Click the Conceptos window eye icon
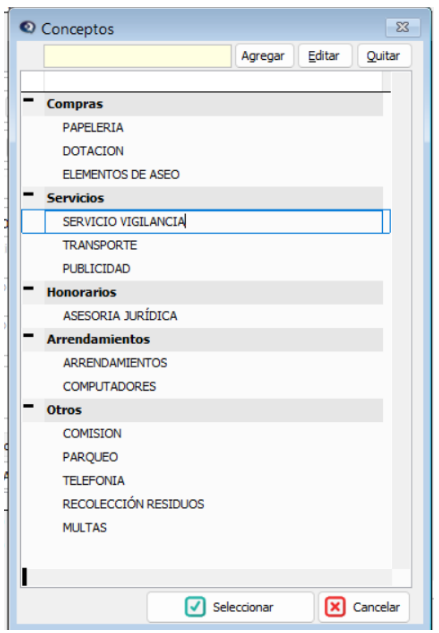 pos(27,28)
